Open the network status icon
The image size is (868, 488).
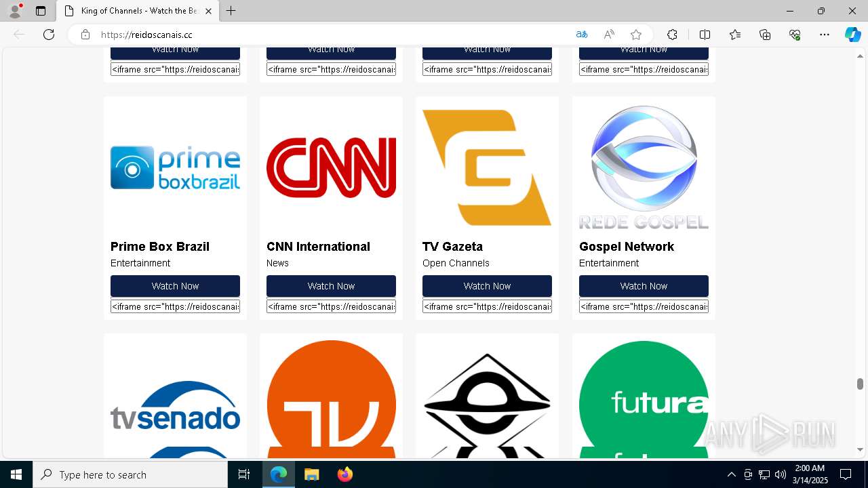[764, 474]
